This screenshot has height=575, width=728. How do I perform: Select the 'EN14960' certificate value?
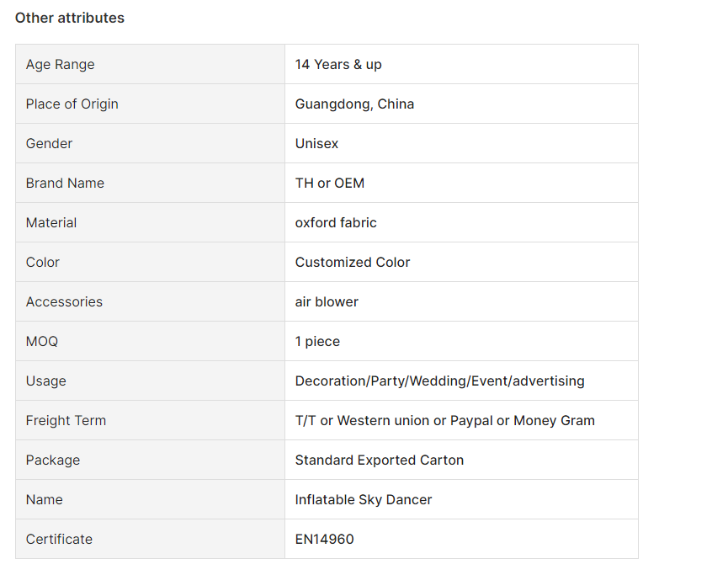(x=325, y=539)
